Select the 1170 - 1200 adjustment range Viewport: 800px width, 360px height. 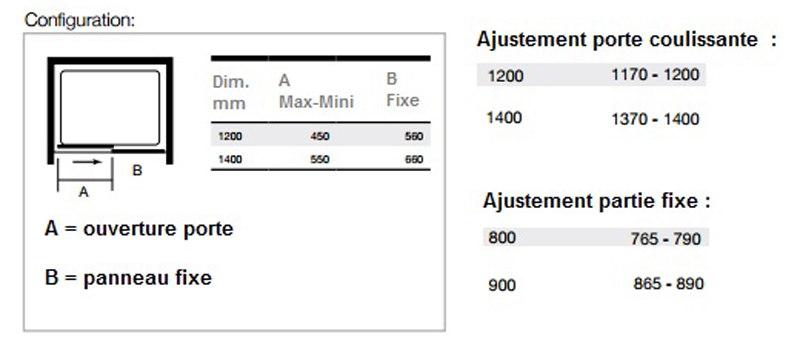pyautogui.click(x=655, y=75)
